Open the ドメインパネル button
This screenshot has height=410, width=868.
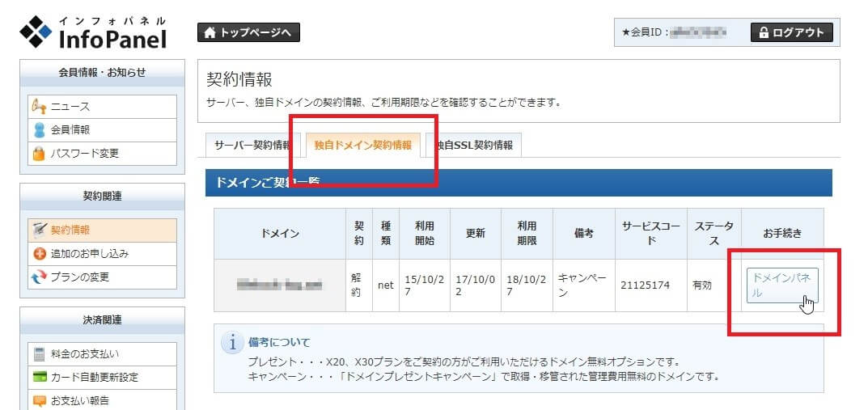coord(781,285)
